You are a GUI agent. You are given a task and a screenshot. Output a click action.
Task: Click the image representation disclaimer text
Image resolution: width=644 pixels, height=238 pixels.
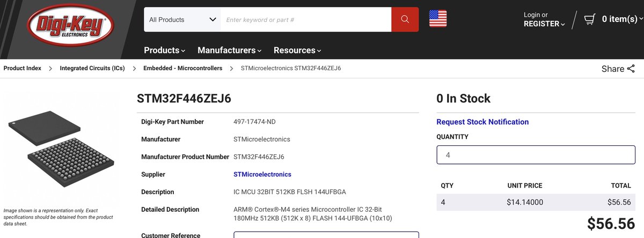[58, 217]
